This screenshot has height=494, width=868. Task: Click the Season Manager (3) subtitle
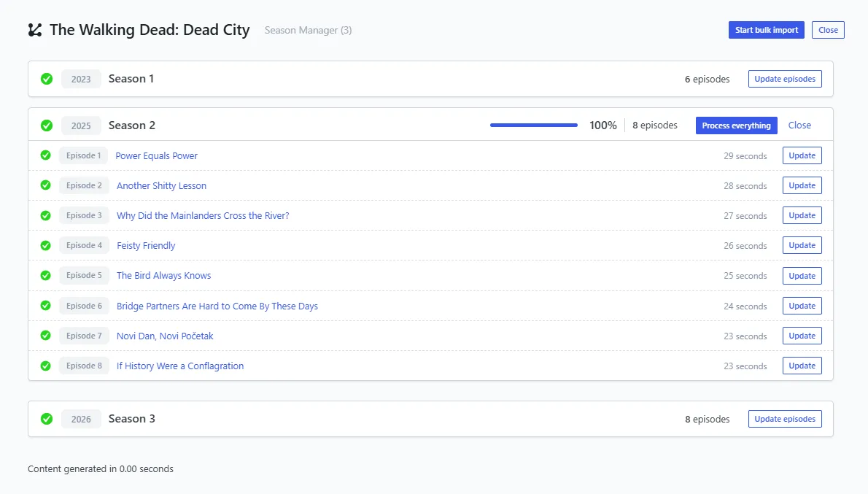(308, 30)
